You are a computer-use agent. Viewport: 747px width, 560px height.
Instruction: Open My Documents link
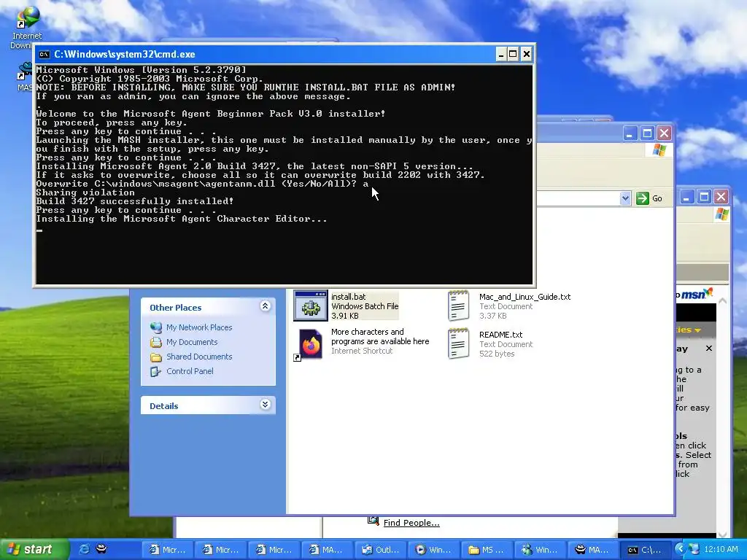tap(192, 343)
